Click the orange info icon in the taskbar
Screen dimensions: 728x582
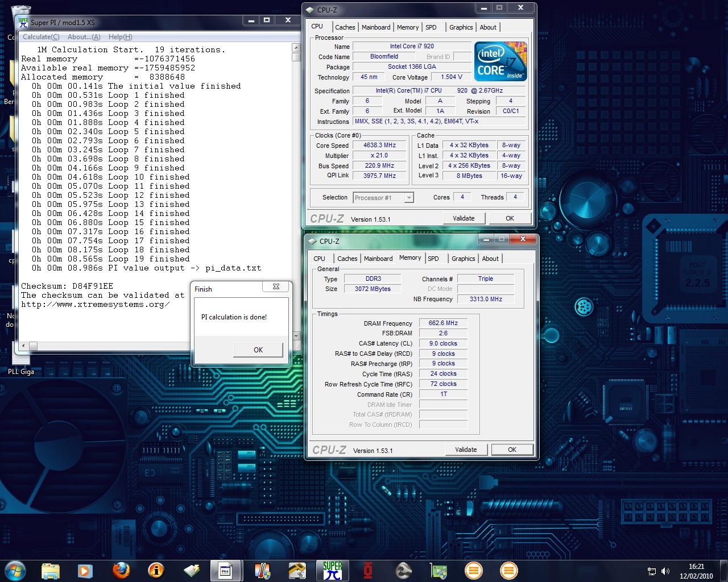pyautogui.click(x=156, y=570)
